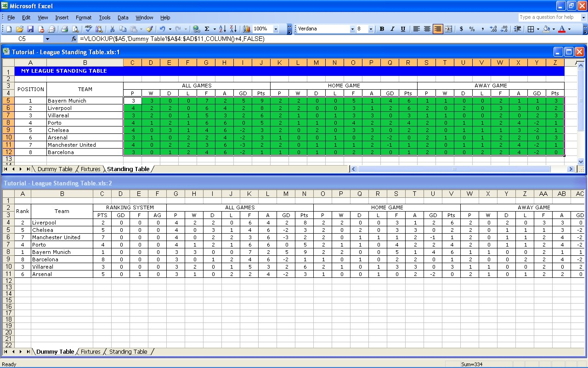Viewport: 588px width, 368px height.
Task: Click the AutoSum sigma icon
Action: pyautogui.click(x=207, y=29)
